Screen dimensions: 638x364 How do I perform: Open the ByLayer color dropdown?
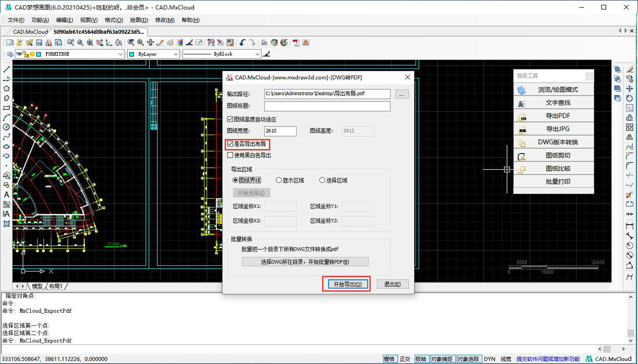tap(176, 54)
